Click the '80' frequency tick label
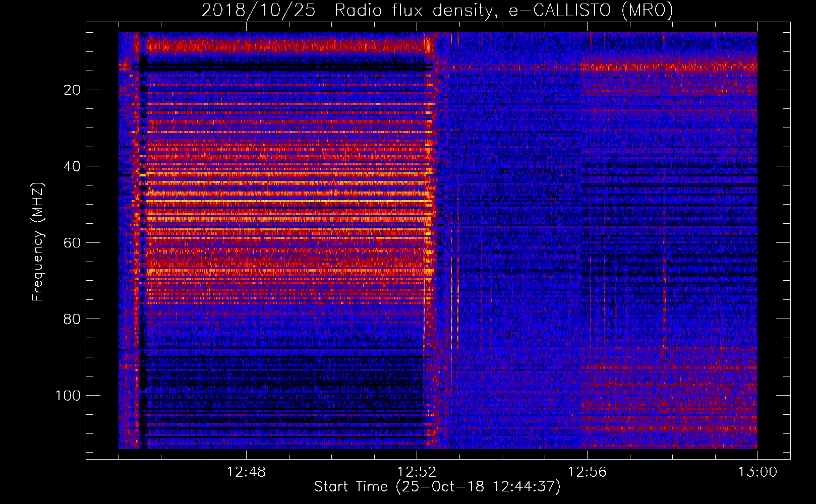The image size is (816, 504). pos(72,319)
